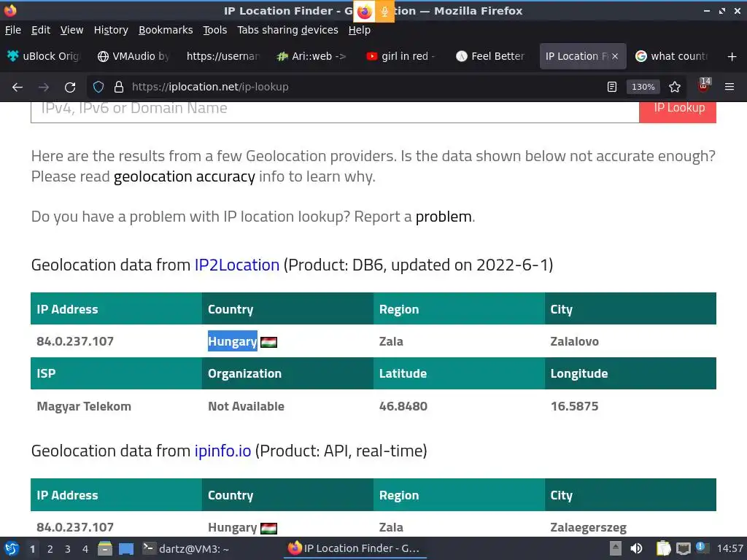Click the Hungarian flag in ipinfo.io row

(x=268, y=528)
